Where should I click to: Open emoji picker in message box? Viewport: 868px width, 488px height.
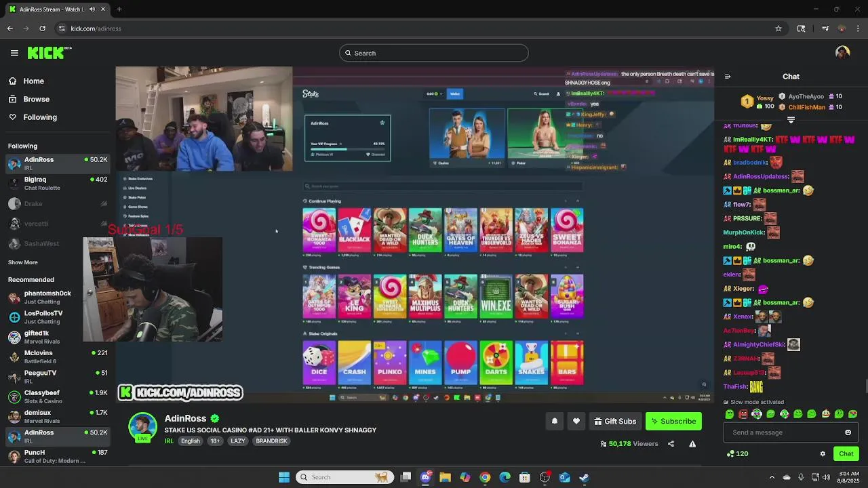pyautogui.click(x=848, y=432)
